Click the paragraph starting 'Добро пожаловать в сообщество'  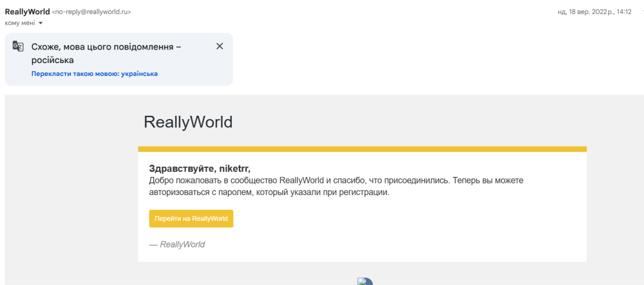[x=336, y=187]
